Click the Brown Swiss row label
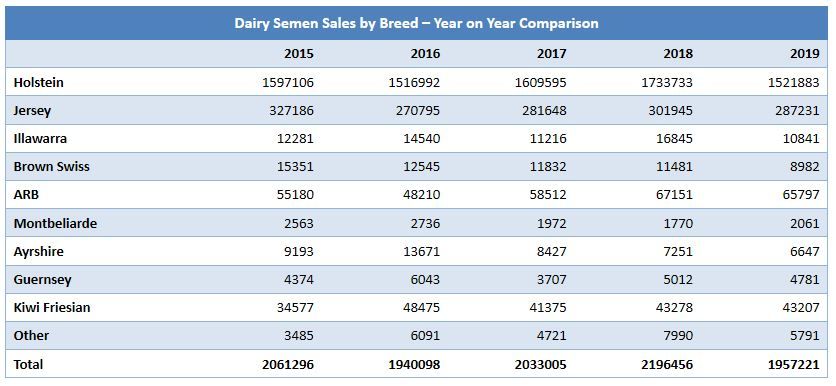Image resolution: width=836 pixels, height=386 pixels. (51, 166)
